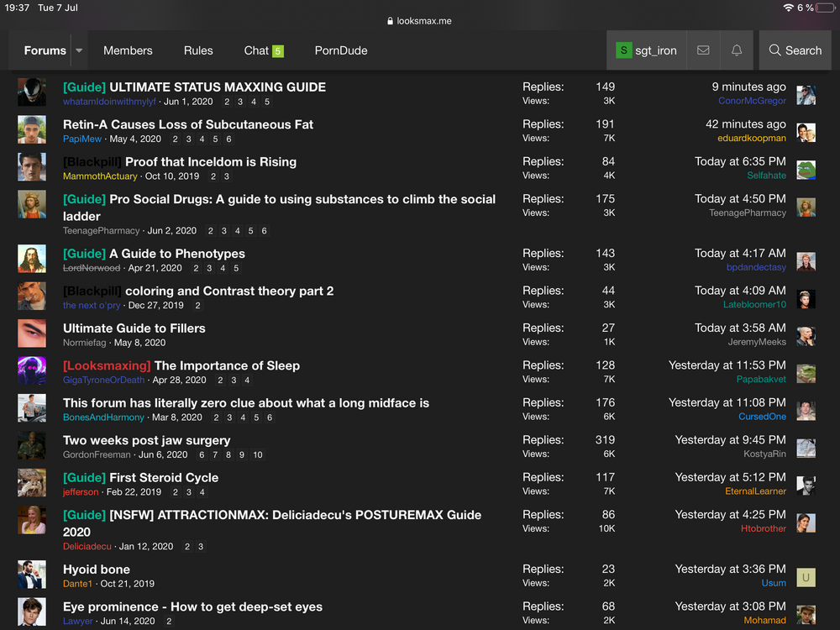This screenshot has width=840, height=630.
Task: Tap the address bar looksmax.me
Action: (x=419, y=21)
